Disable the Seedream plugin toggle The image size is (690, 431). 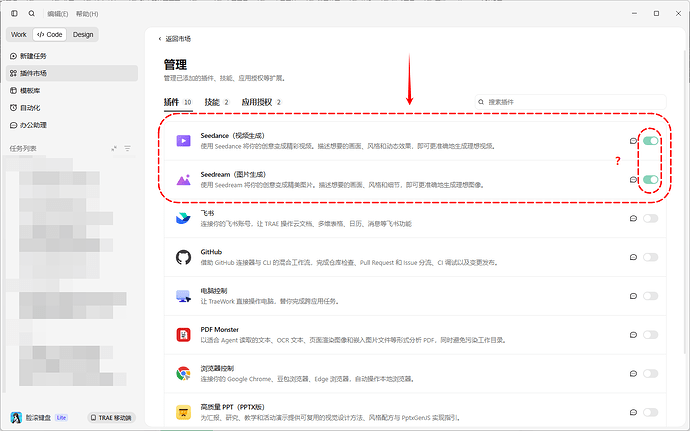(650, 180)
